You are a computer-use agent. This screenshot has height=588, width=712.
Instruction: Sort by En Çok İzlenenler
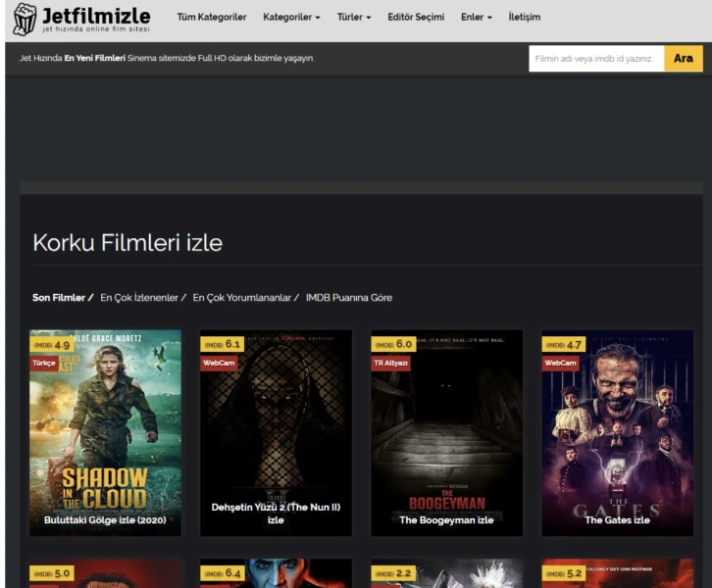[x=139, y=297]
